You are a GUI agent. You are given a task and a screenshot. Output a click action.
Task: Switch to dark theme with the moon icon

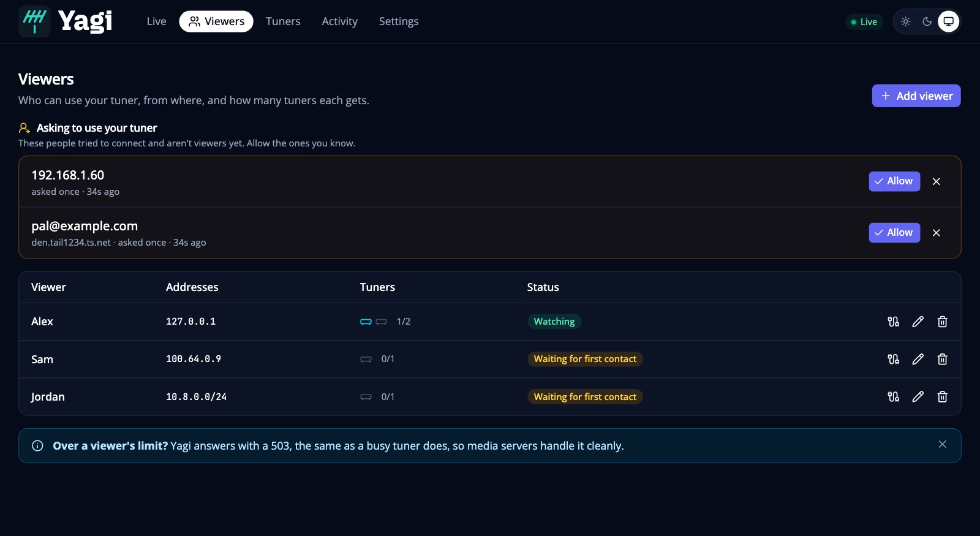tap(927, 21)
